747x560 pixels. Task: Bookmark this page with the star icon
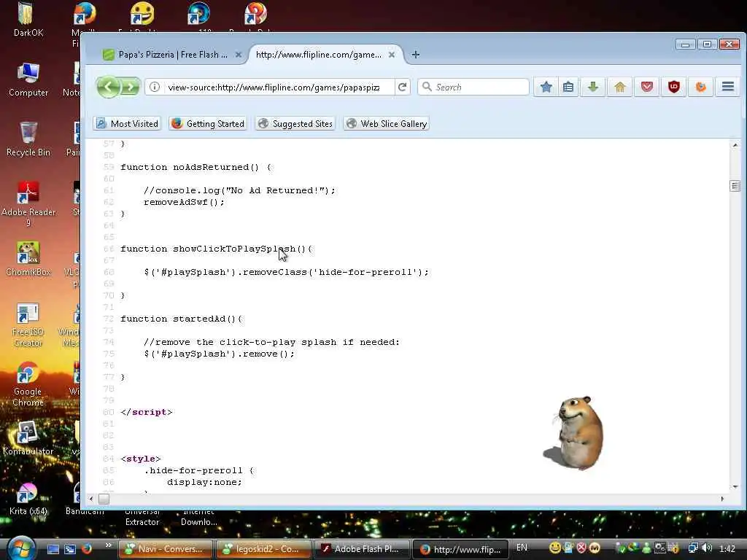[x=546, y=87]
